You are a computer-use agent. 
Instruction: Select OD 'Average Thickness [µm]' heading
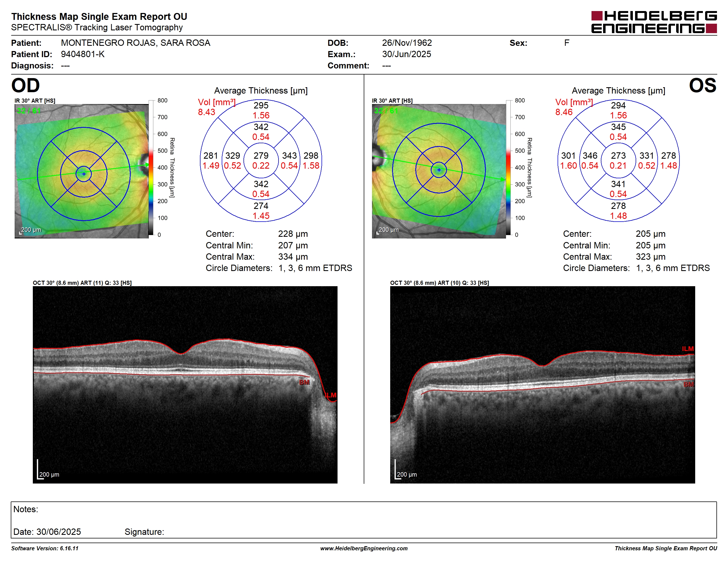pos(261,91)
